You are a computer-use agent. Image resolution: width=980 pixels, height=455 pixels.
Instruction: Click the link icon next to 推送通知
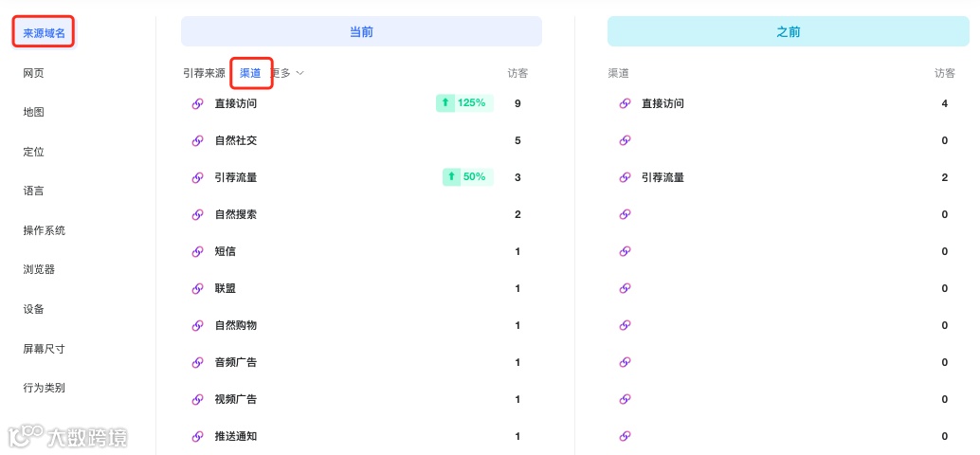click(x=197, y=436)
